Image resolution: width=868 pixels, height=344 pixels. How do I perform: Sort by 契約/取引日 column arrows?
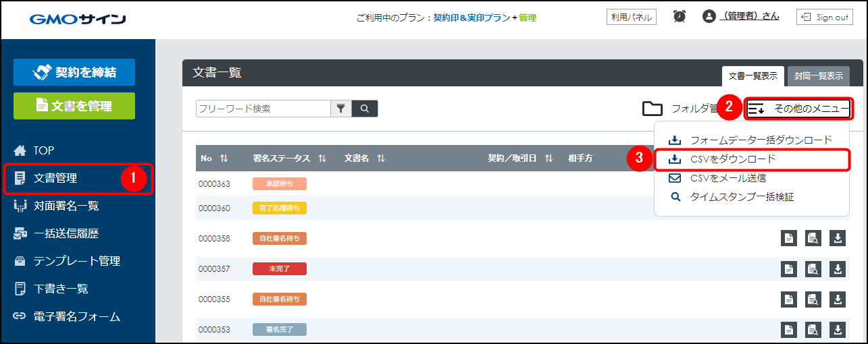(548, 159)
